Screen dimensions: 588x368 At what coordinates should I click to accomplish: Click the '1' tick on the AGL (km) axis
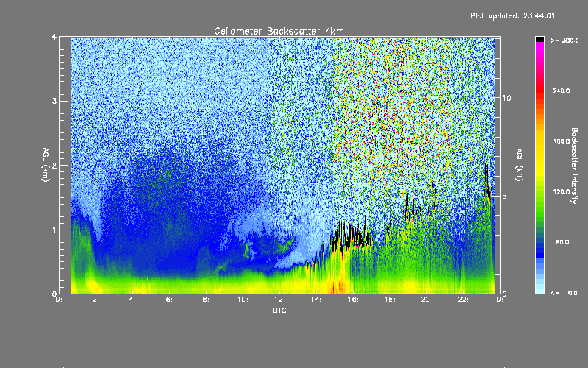pyautogui.click(x=54, y=230)
